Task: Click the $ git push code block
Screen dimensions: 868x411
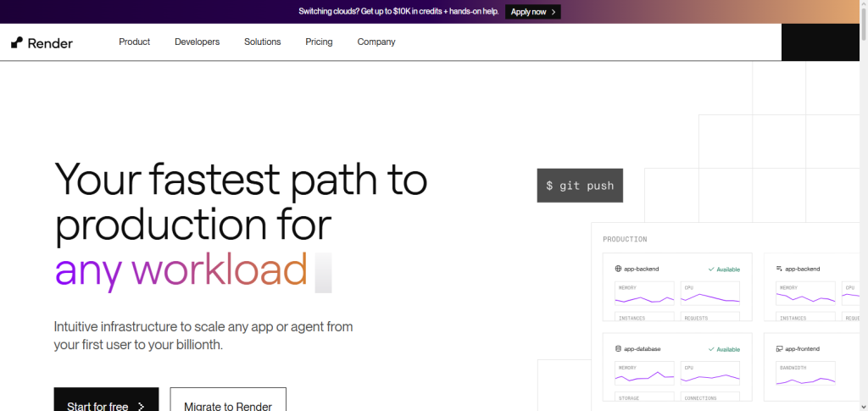Action: click(580, 186)
